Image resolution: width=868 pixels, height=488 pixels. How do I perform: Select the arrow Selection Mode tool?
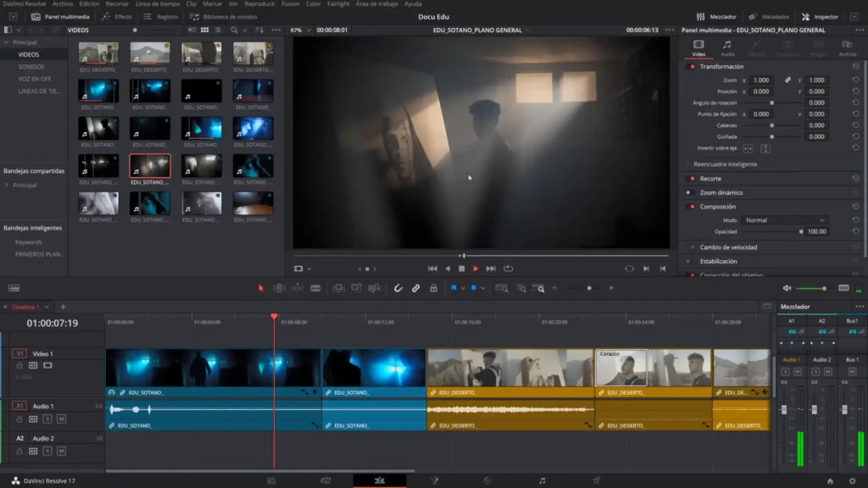261,288
